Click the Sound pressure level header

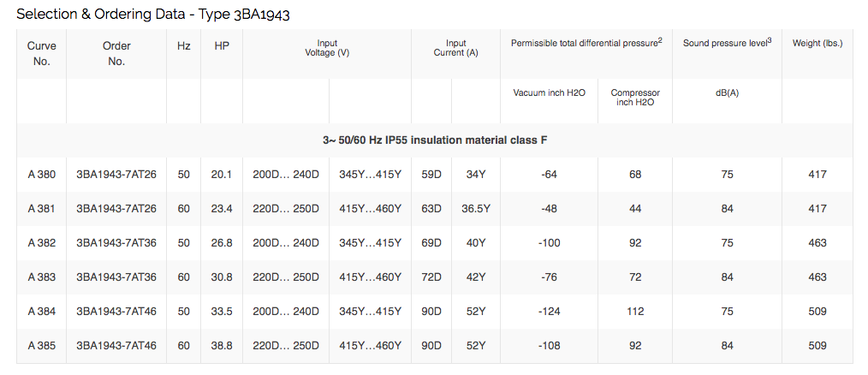click(x=727, y=43)
